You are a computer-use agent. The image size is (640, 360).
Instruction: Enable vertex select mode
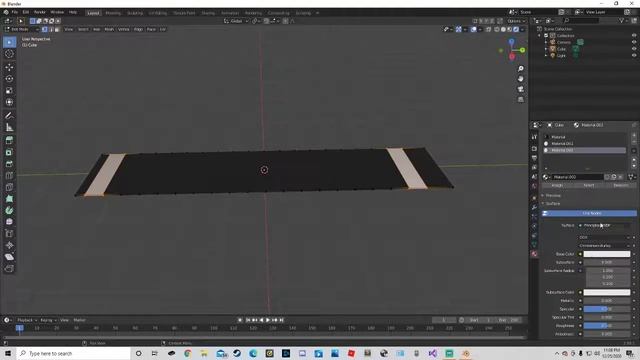[44, 29]
